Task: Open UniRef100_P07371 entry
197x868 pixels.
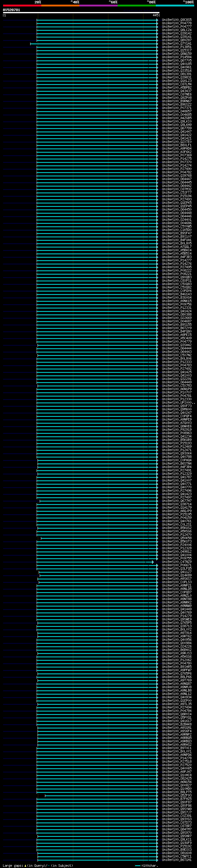Action: click(177, 108)
